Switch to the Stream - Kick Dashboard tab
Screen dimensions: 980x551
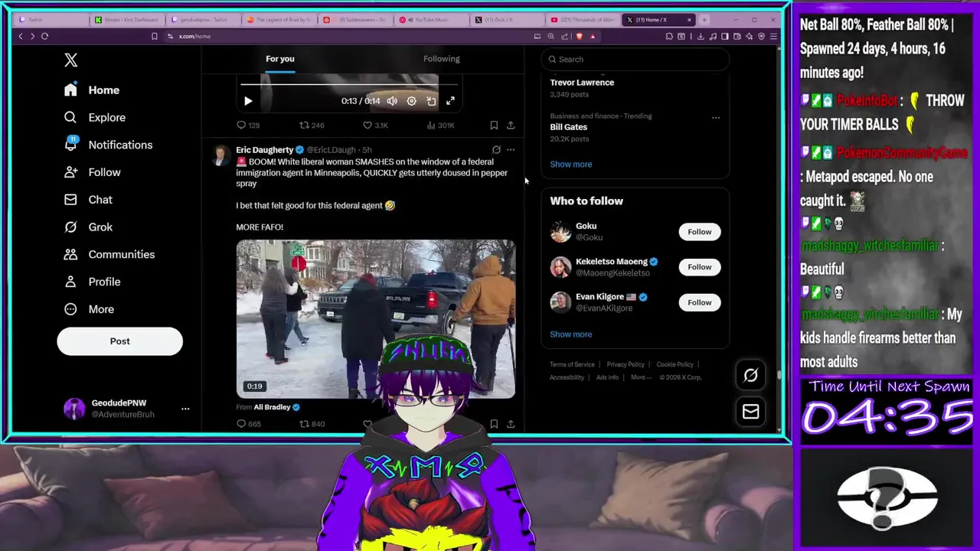tap(126, 20)
